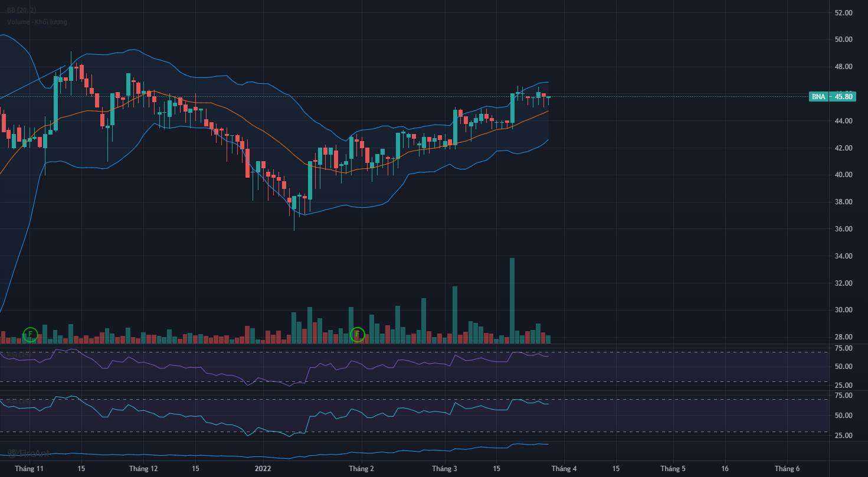The image size is (868, 477).
Task: Click the 44.00 price axis label
Action: click(x=844, y=121)
